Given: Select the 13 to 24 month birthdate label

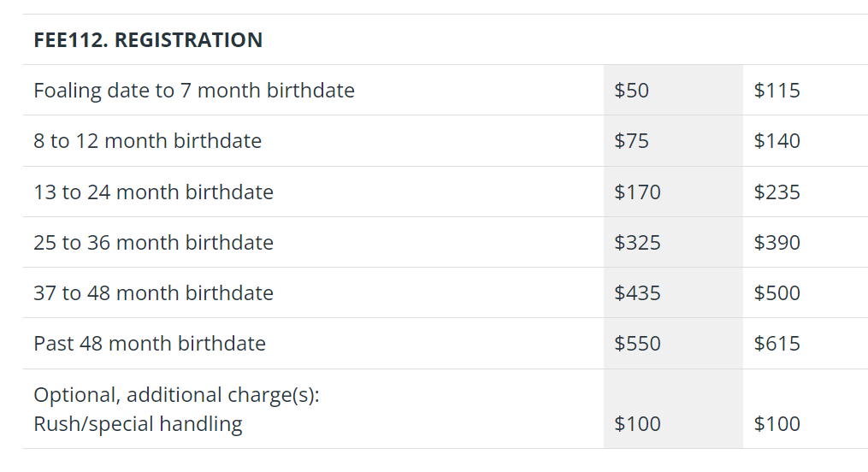Looking at the screenshot, I should (x=153, y=192).
